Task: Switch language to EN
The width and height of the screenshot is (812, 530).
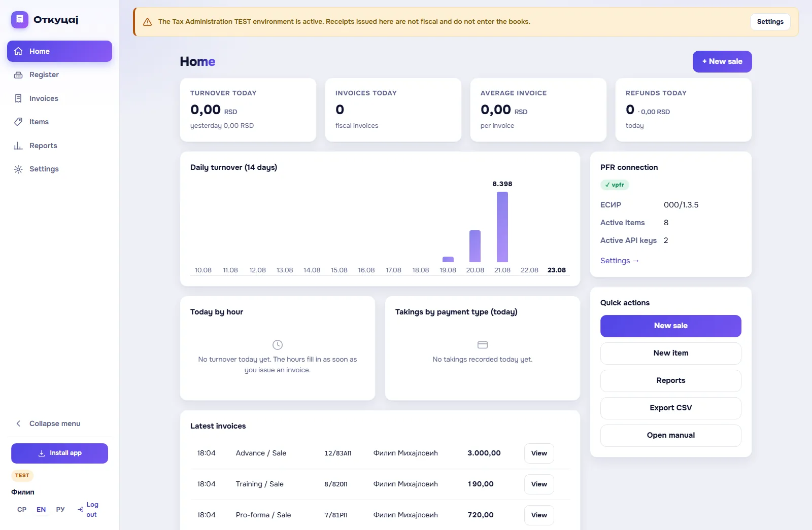Action: (x=41, y=510)
